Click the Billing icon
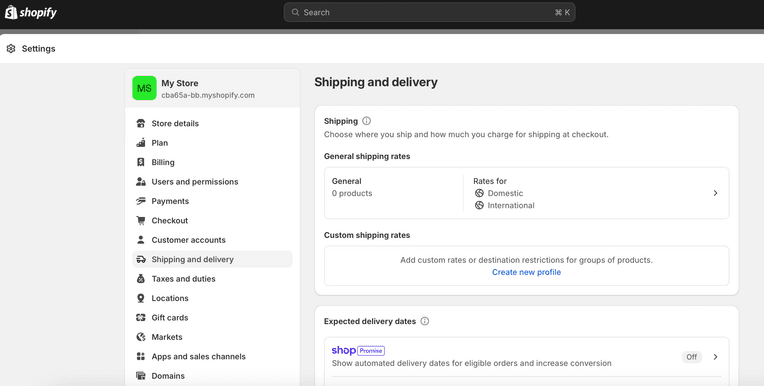This screenshot has height=386, width=764. click(141, 162)
